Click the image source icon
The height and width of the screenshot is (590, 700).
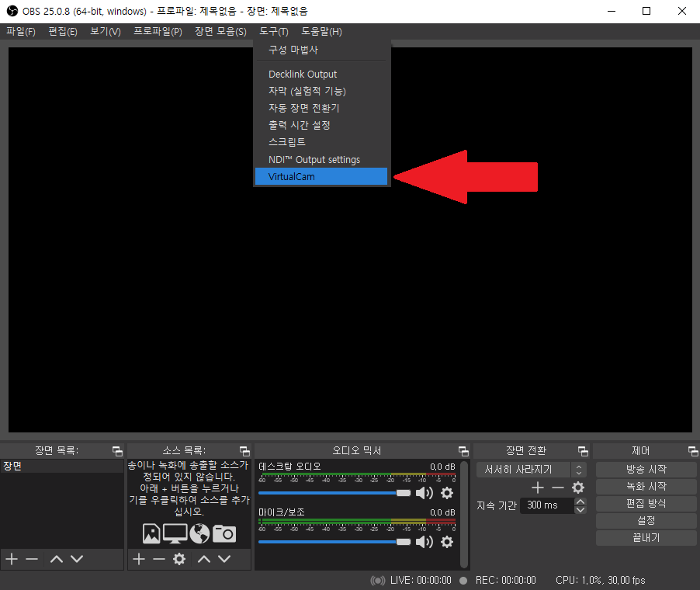[x=151, y=533]
